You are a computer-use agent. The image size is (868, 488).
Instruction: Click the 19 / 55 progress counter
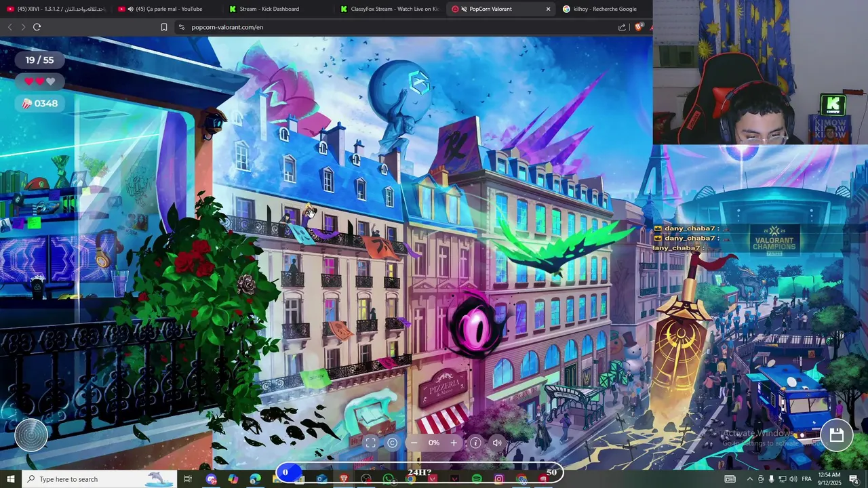coord(40,60)
